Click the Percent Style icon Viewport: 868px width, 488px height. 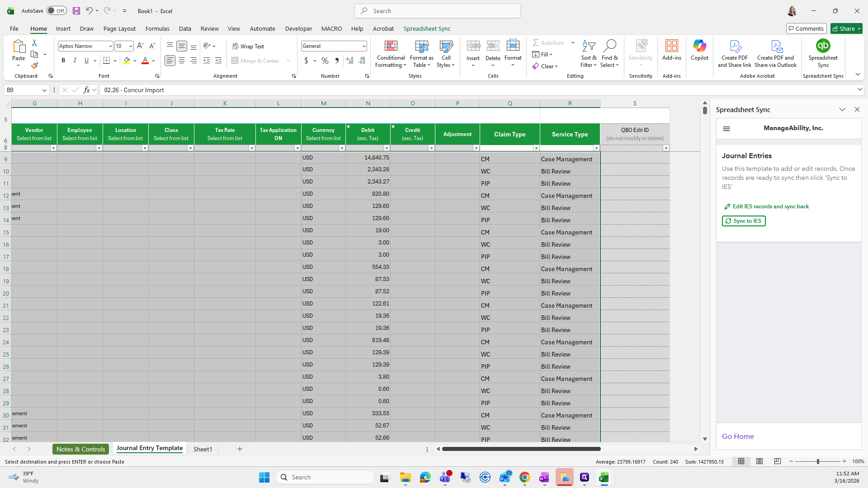325,61
